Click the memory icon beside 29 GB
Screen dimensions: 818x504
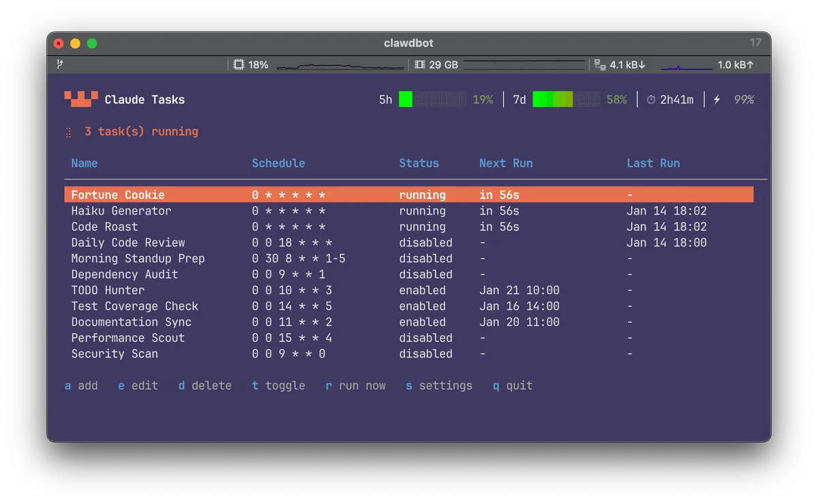(420, 65)
